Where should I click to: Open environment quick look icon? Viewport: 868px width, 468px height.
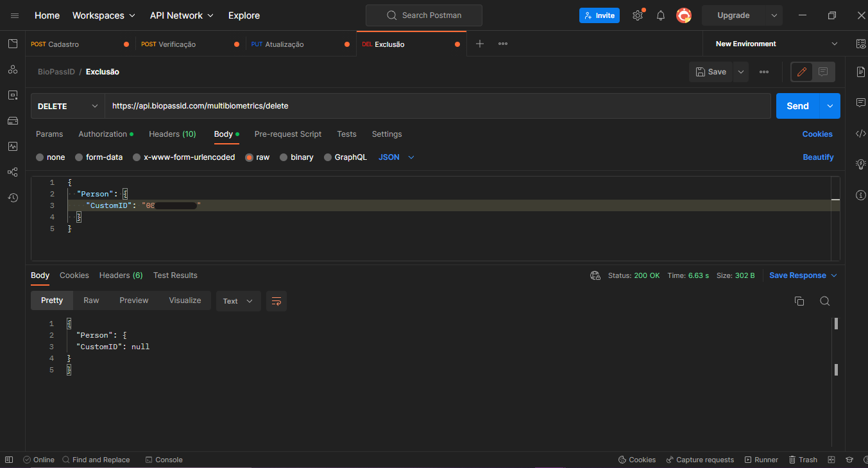click(x=861, y=44)
